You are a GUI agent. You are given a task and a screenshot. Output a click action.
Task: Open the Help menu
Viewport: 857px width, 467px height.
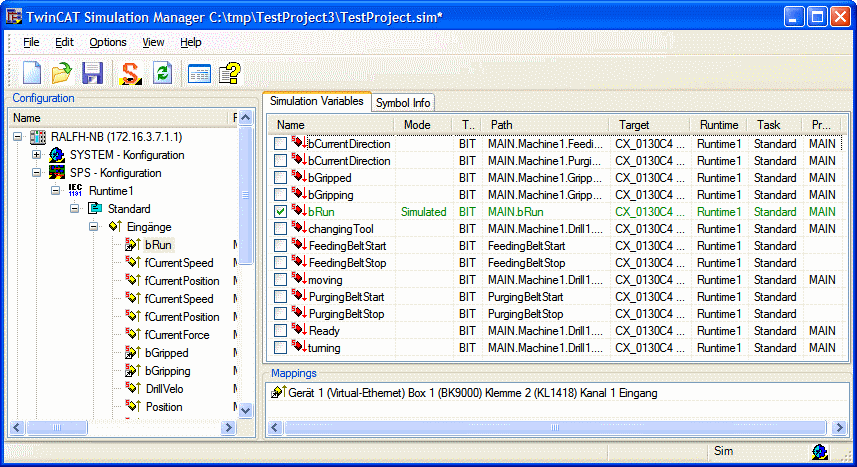[x=190, y=42]
